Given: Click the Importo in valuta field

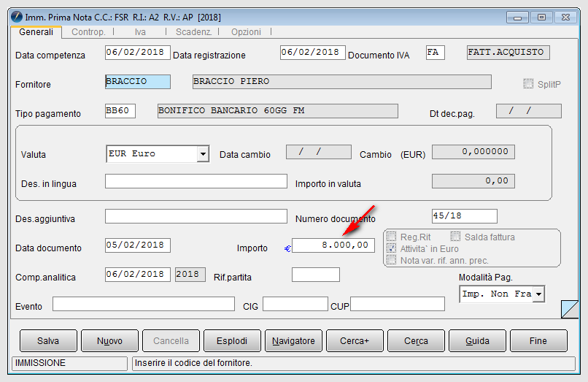Looking at the screenshot, I should tap(473, 181).
